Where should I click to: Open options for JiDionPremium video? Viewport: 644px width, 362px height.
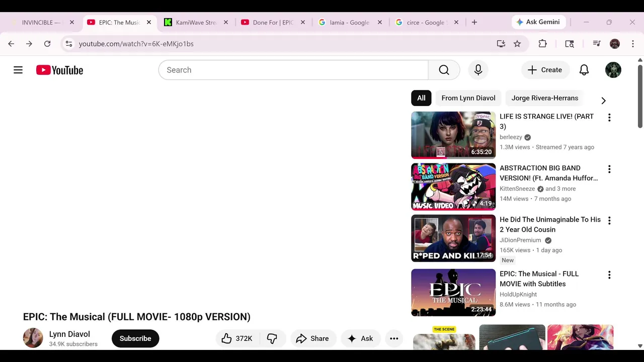click(609, 220)
